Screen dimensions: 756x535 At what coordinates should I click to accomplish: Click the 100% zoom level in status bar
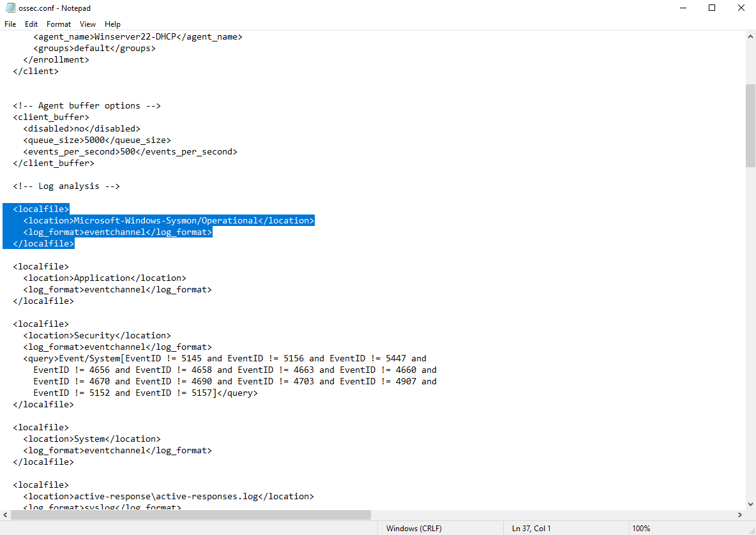click(640, 529)
